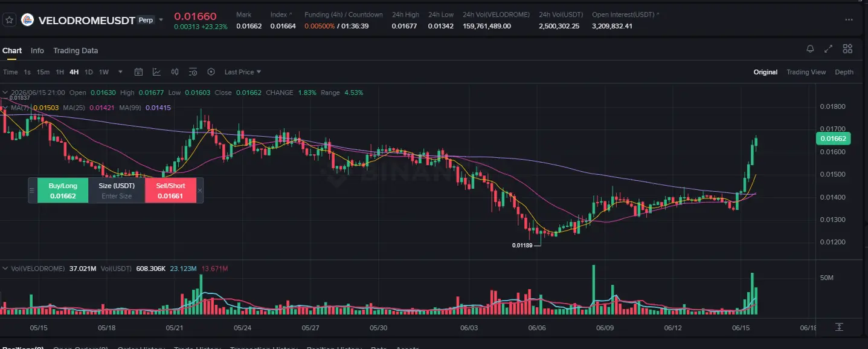Image resolution: width=868 pixels, height=349 pixels.
Task: Collapse the MA indicator legend chevron
Action: (x=6, y=108)
